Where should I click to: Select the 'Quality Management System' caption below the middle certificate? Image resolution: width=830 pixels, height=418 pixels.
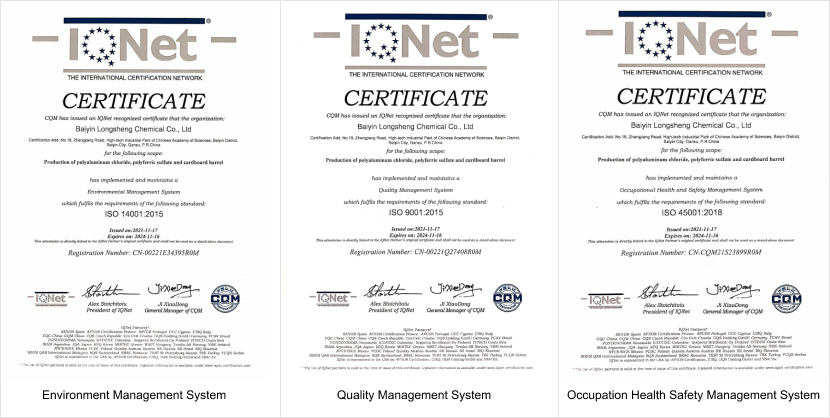(x=414, y=395)
